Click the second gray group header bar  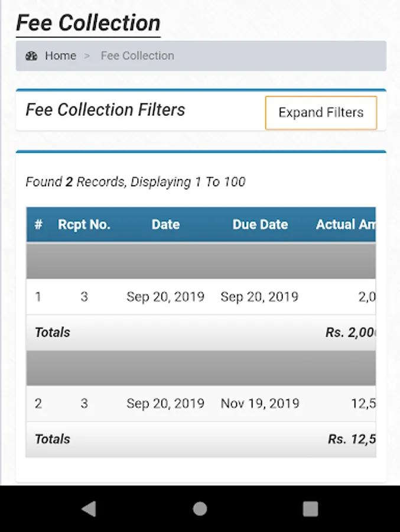coord(201,368)
